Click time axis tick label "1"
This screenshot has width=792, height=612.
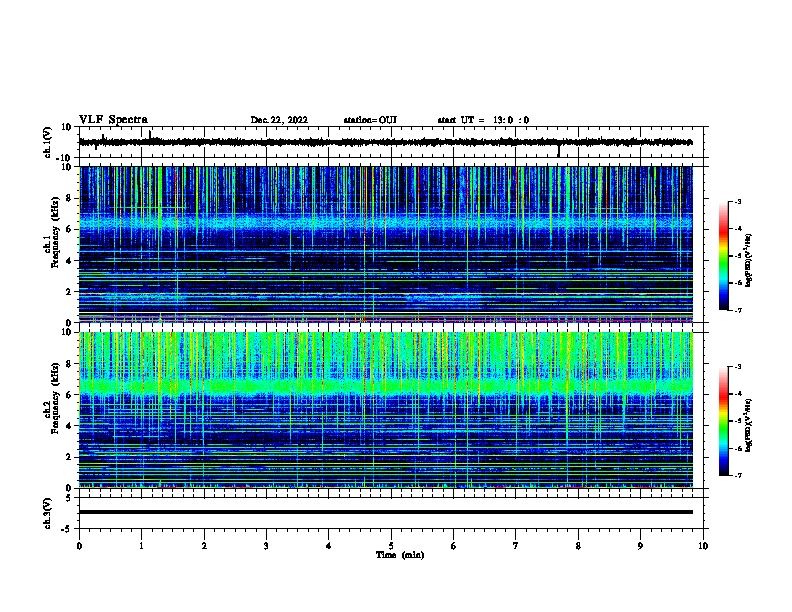(x=141, y=546)
